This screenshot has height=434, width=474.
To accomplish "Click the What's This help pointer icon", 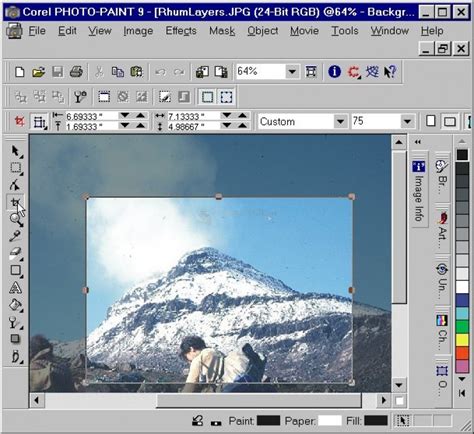I will click(390, 72).
